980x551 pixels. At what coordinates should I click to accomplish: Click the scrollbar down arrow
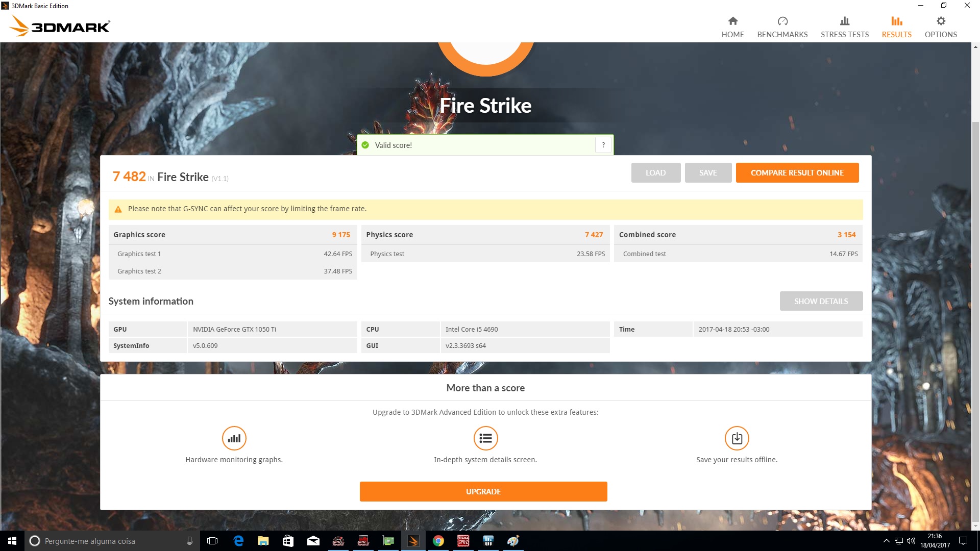tap(975, 526)
